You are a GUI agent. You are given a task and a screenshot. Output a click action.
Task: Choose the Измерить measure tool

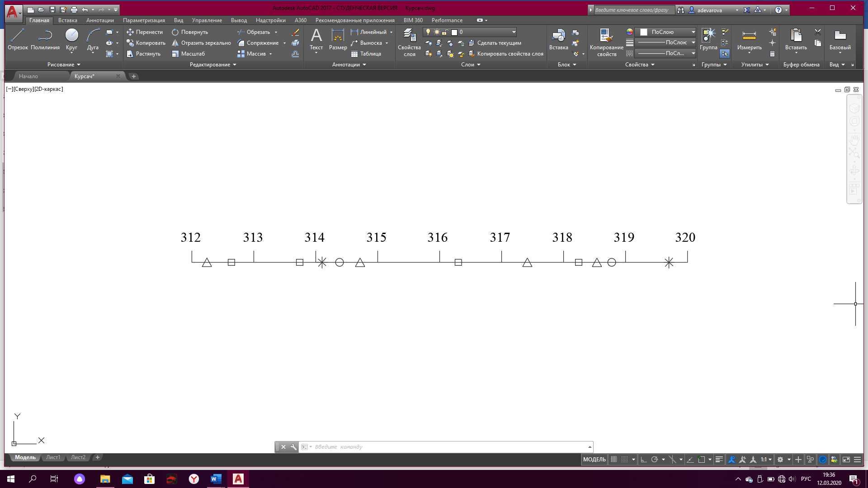pyautogui.click(x=749, y=39)
